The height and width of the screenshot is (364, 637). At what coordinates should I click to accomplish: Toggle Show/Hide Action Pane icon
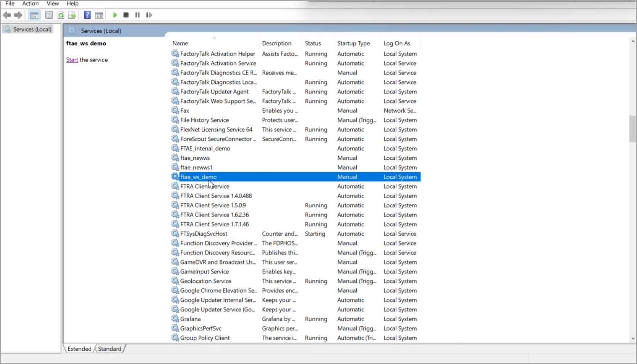pyautogui.click(x=99, y=15)
